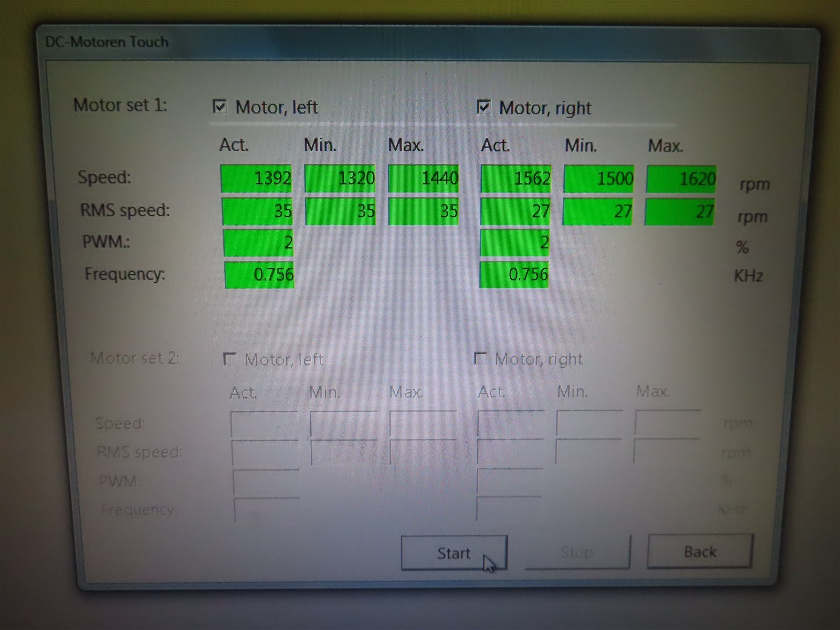Select the right motor Frequency field in set 1
Screen dimensions: 840x630
coord(514,275)
